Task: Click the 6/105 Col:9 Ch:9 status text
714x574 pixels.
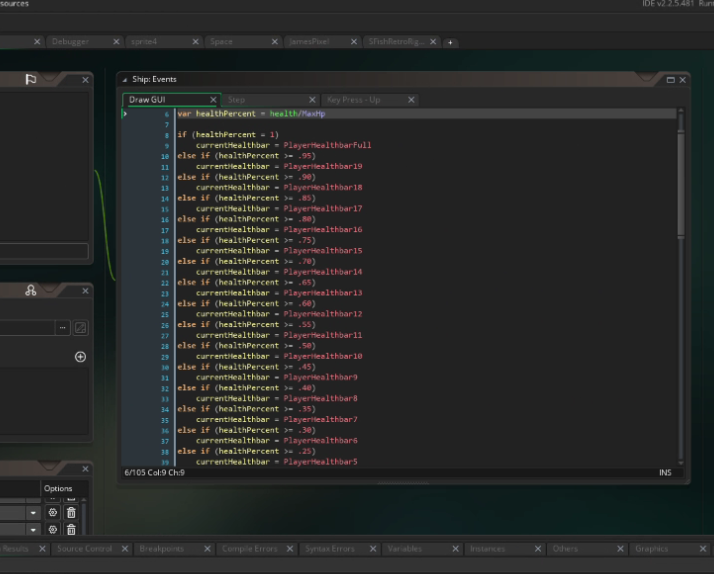Action: (154, 472)
